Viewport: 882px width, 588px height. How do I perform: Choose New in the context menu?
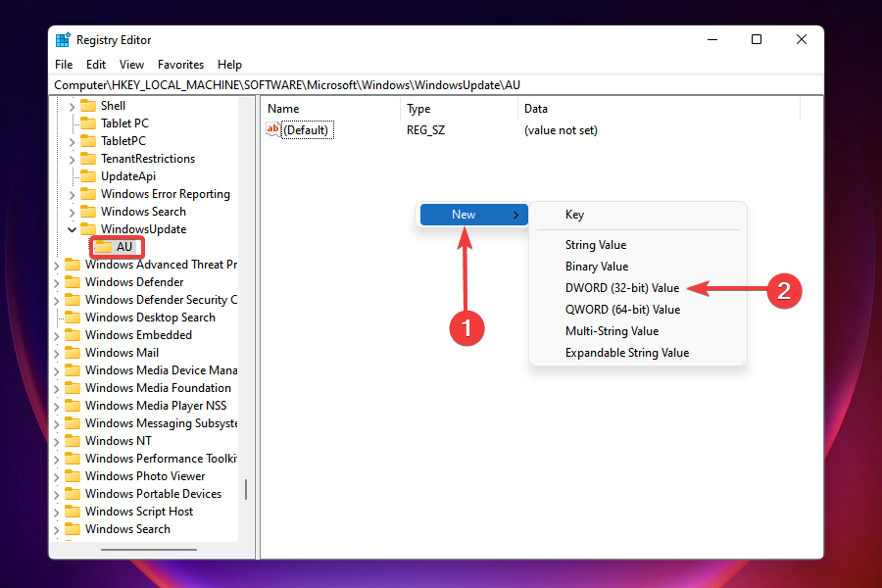pos(474,215)
